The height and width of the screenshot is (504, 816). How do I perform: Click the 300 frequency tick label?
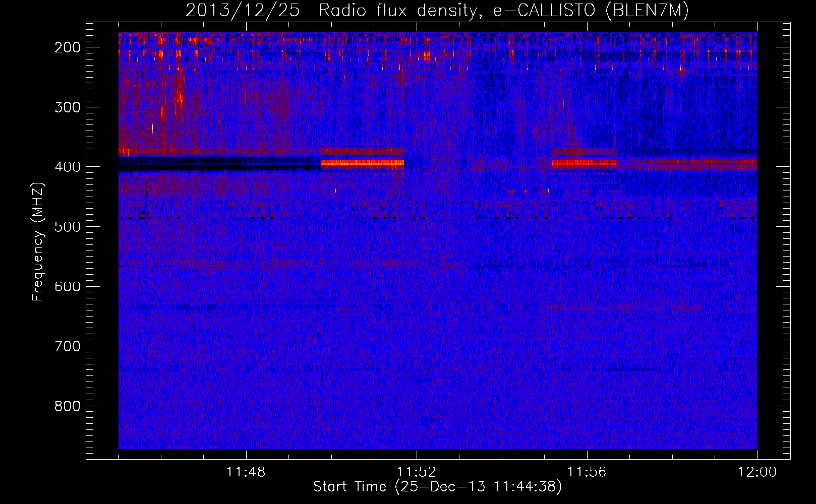(67, 107)
